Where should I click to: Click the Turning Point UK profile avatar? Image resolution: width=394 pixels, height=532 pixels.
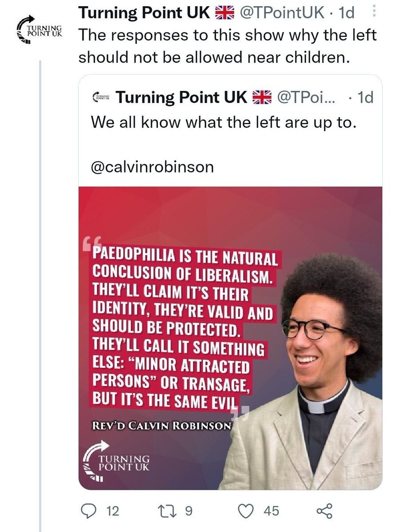point(39,30)
